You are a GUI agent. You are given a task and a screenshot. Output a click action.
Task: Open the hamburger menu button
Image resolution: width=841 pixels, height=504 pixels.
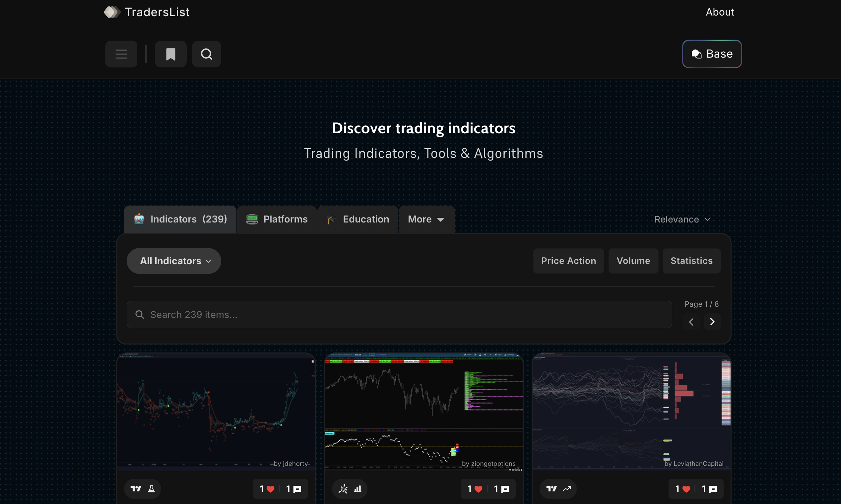click(x=121, y=54)
